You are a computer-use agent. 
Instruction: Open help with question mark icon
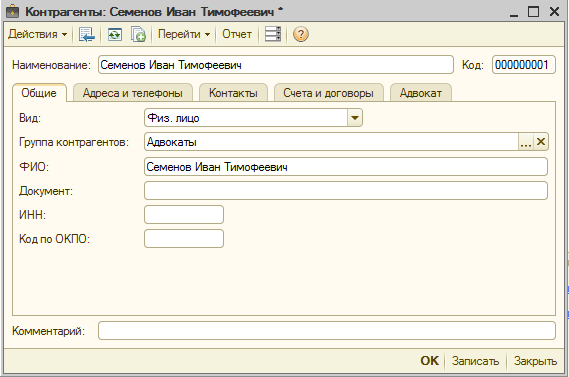[x=300, y=34]
